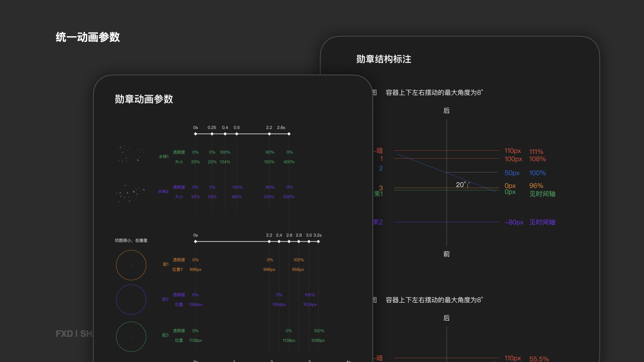The width and height of the screenshot is (644, 362).
Task: Click the 180% size value of 水珠2
Action: tap(236, 197)
